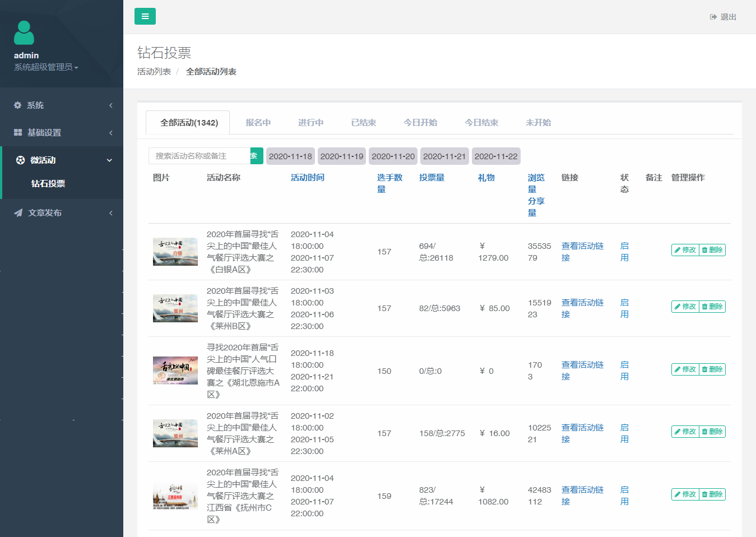Open the 白银A区 activity thumbnail

(x=175, y=252)
